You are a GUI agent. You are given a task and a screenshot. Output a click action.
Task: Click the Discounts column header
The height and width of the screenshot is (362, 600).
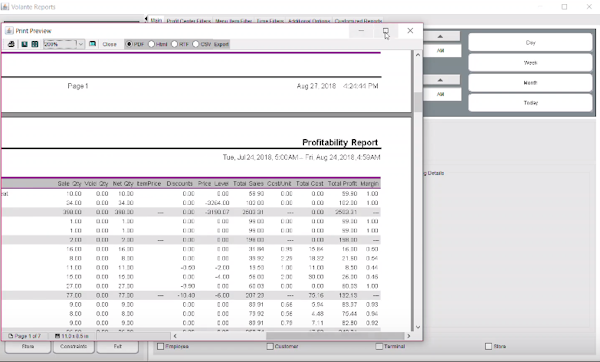point(179,184)
